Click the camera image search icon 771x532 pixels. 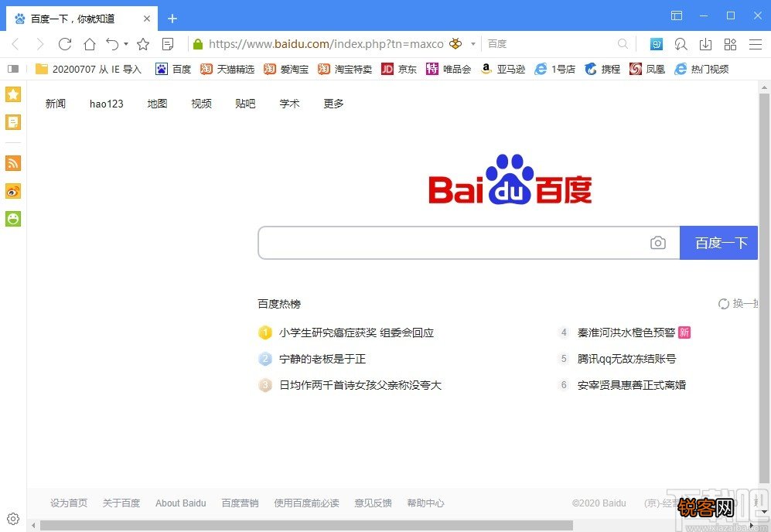[658, 243]
